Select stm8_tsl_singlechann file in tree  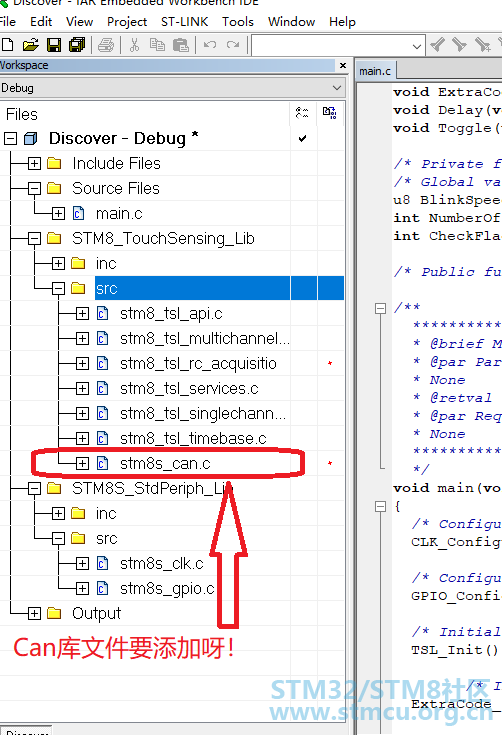coord(203,413)
